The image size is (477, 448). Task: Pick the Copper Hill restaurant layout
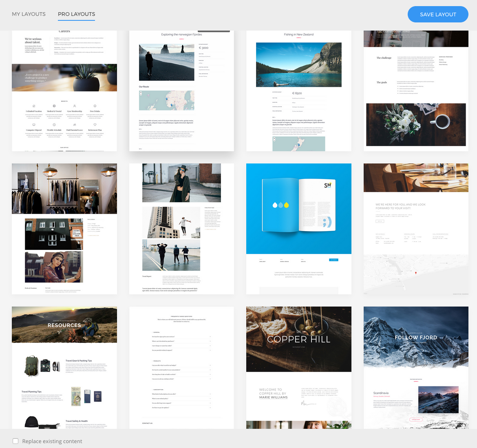(x=299, y=367)
